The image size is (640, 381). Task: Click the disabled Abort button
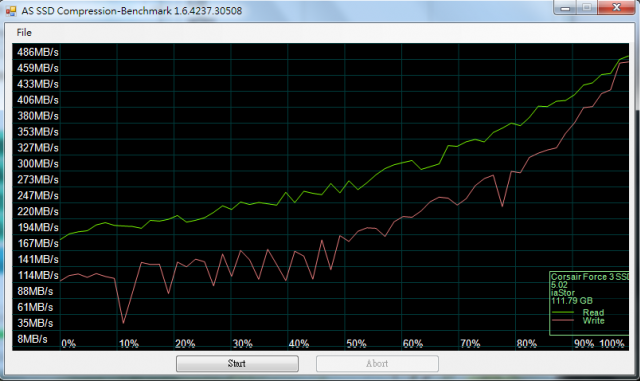377,363
